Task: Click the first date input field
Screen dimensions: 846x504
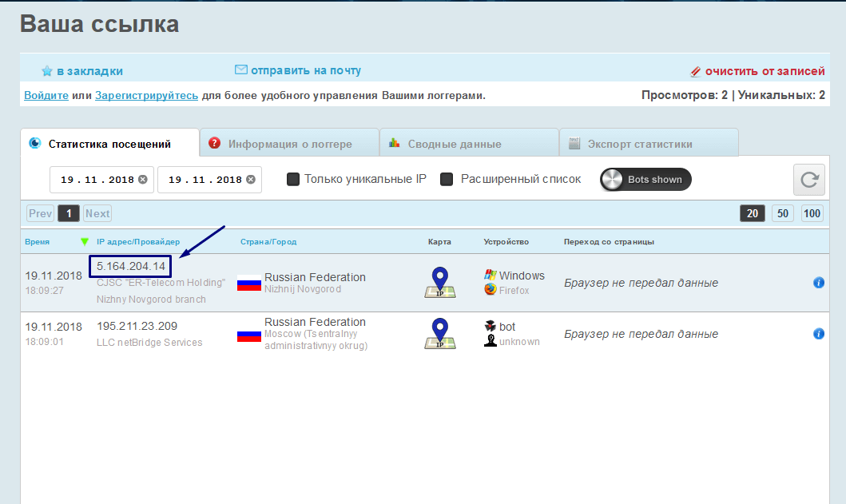Action: click(x=96, y=180)
